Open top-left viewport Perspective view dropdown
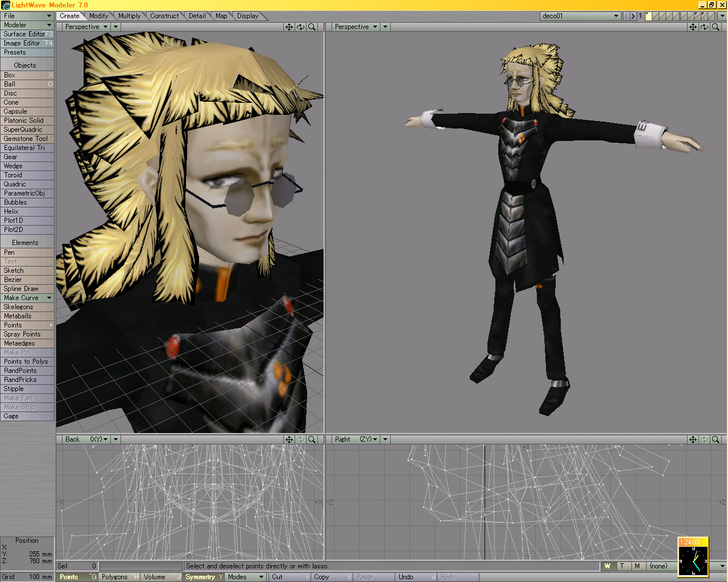This screenshot has height=582, width=728. pyautogui.click(x=86, y=27)
